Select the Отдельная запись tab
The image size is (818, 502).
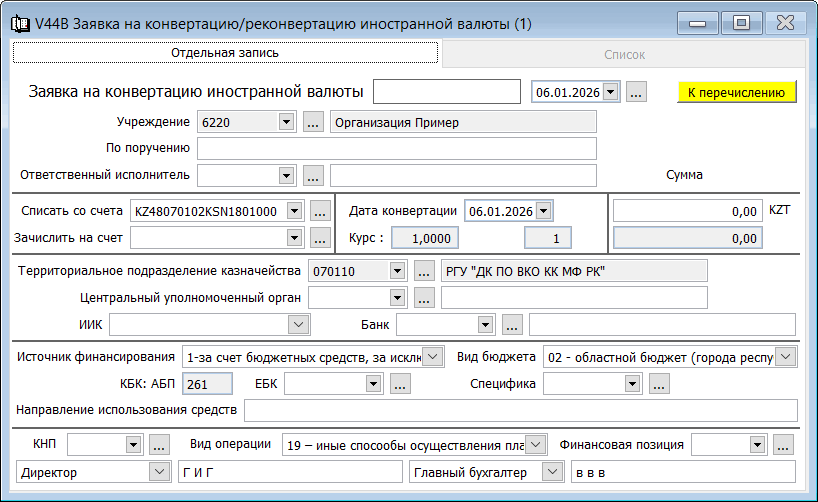point(224,53)
